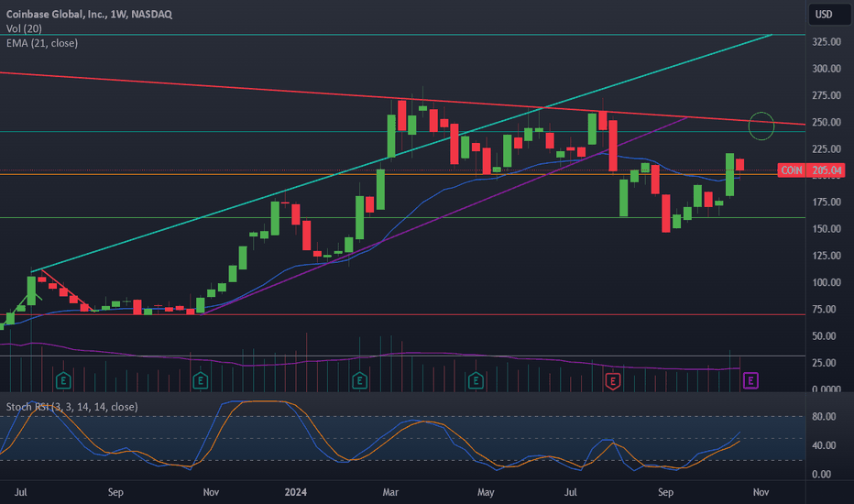
Task: Click the 250.00 price axis label
Action: click(827, 122)
